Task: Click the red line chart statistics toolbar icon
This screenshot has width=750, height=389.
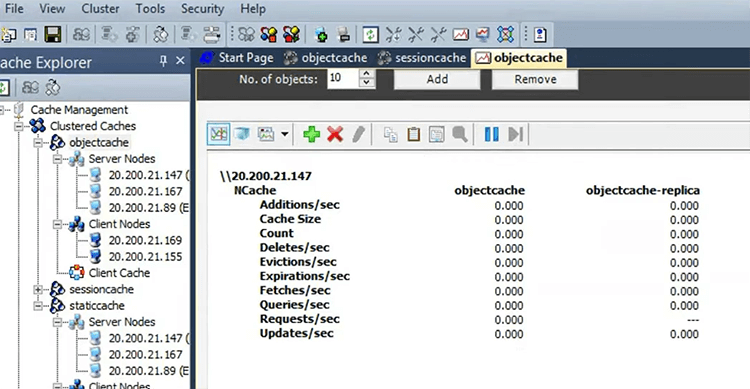Action: coord(461,34)
